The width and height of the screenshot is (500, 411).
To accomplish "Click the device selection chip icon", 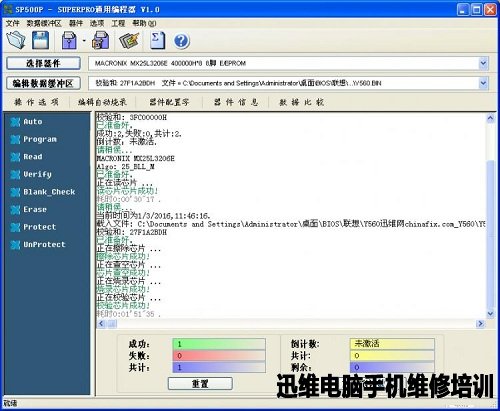I will [x=129, y=40].
